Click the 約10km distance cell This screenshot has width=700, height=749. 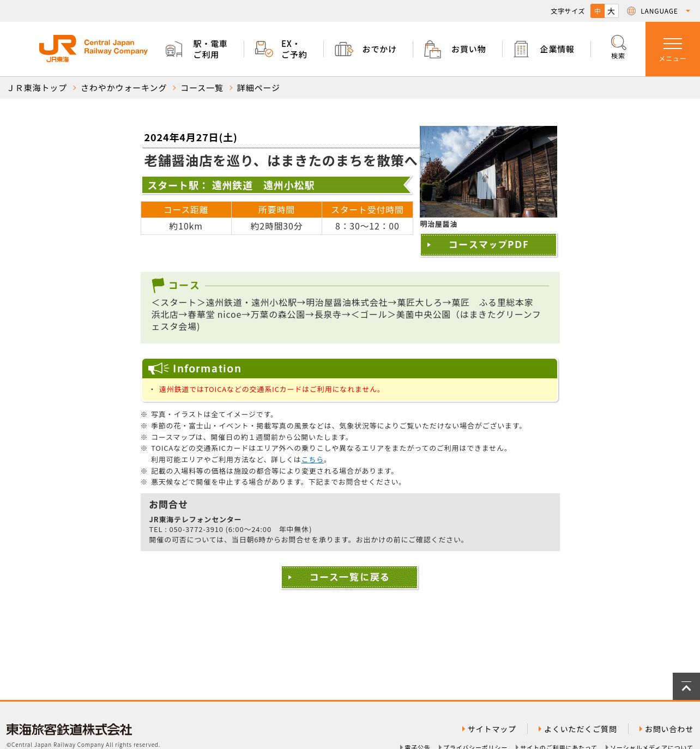click(x=186, y=226)
